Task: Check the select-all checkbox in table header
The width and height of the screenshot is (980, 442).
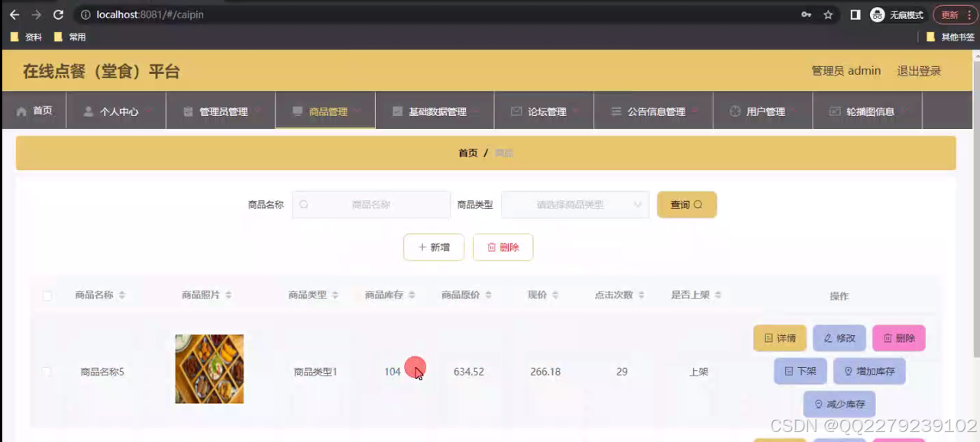Action: pos(47,294)
